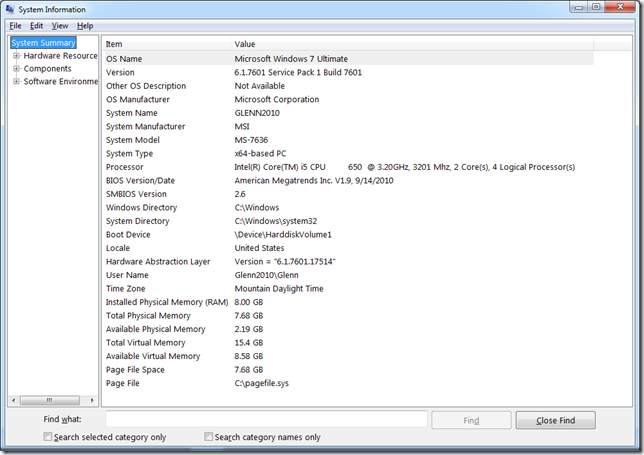
Task: Click the 'MS-7636' system model value
Action: tap(251, 140)
